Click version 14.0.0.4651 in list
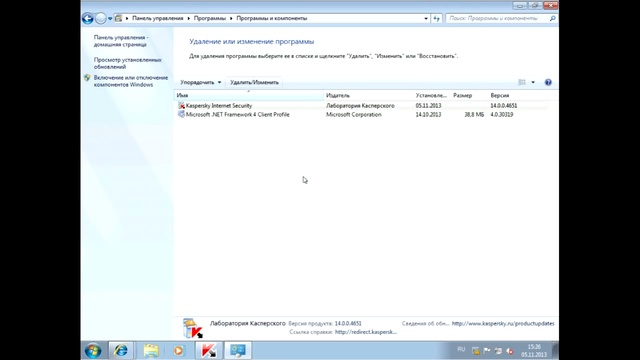The image size is (640, 360). [504, 106]
